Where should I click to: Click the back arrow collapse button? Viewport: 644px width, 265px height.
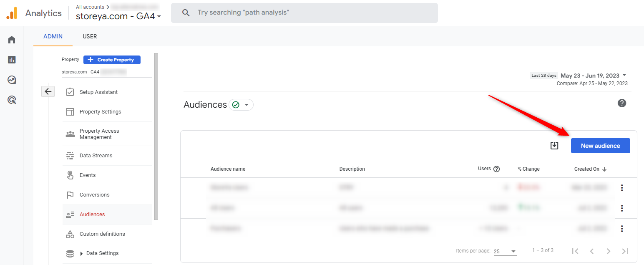pyautogui.click(x=48, y=91)
